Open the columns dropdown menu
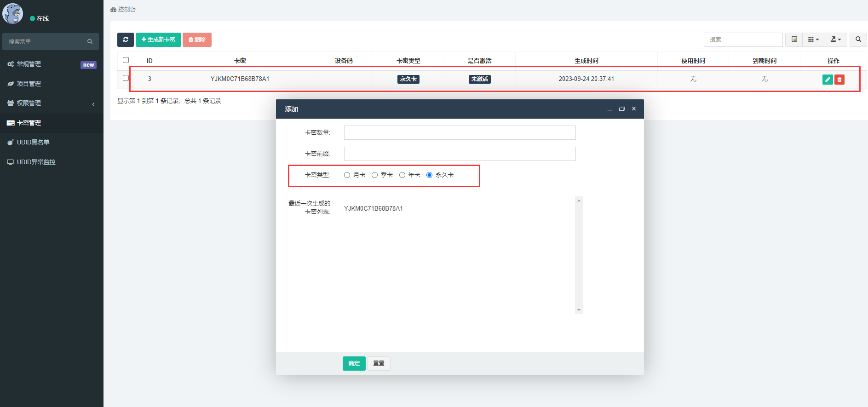The width and height of the screenshot is (868, 407). click(x=813, y=40)
